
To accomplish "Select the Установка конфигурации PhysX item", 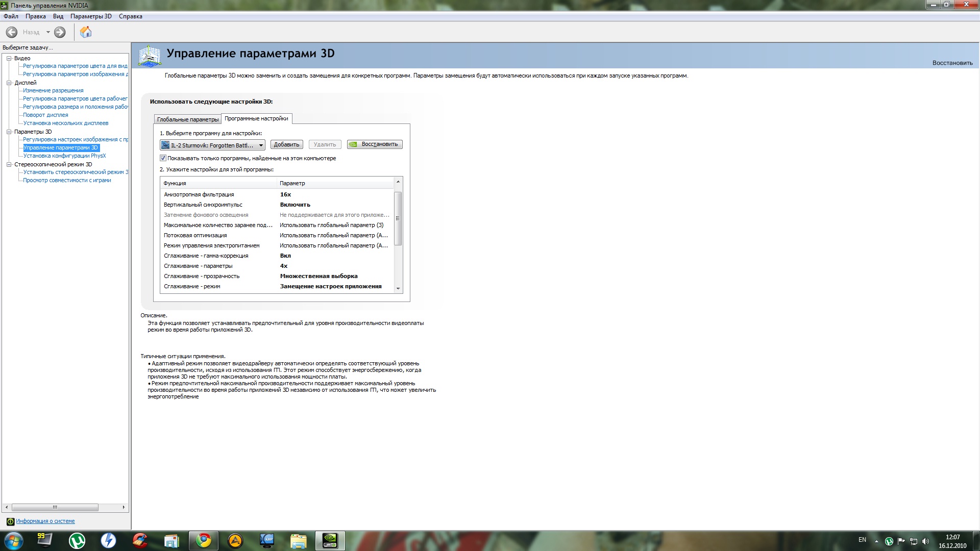I will (x=64, y=156).
